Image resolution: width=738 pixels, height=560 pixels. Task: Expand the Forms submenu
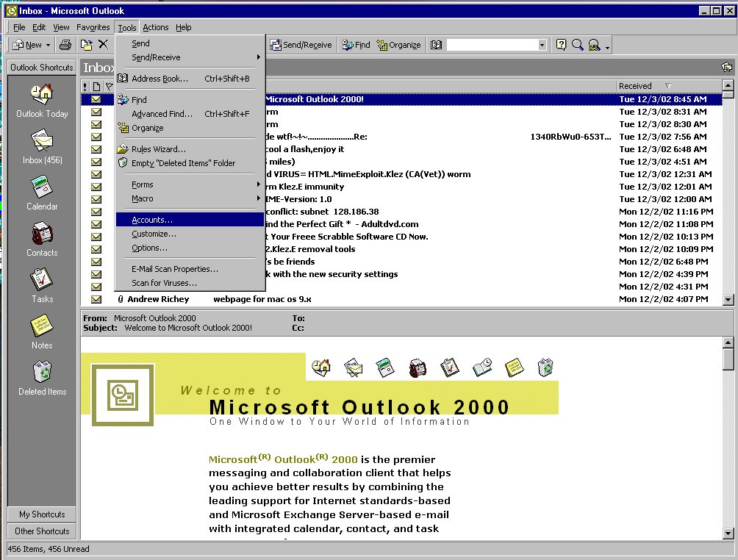click(190, 184)
